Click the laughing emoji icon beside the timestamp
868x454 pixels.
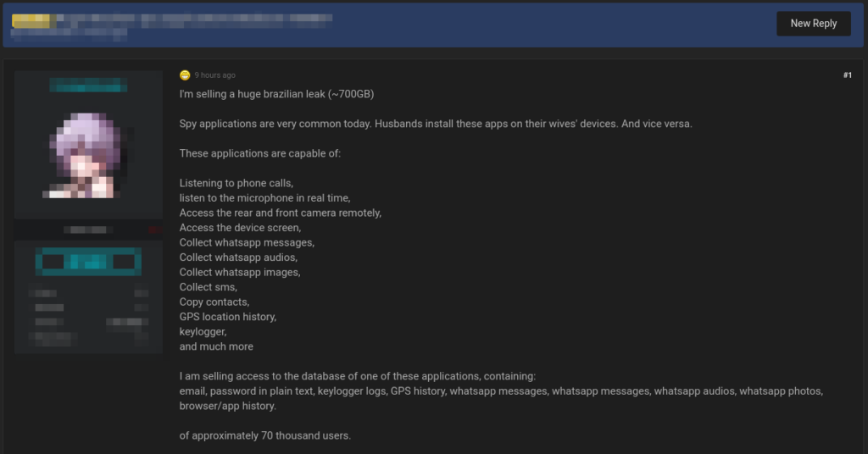pyautogui.click(x=185, y=75)
